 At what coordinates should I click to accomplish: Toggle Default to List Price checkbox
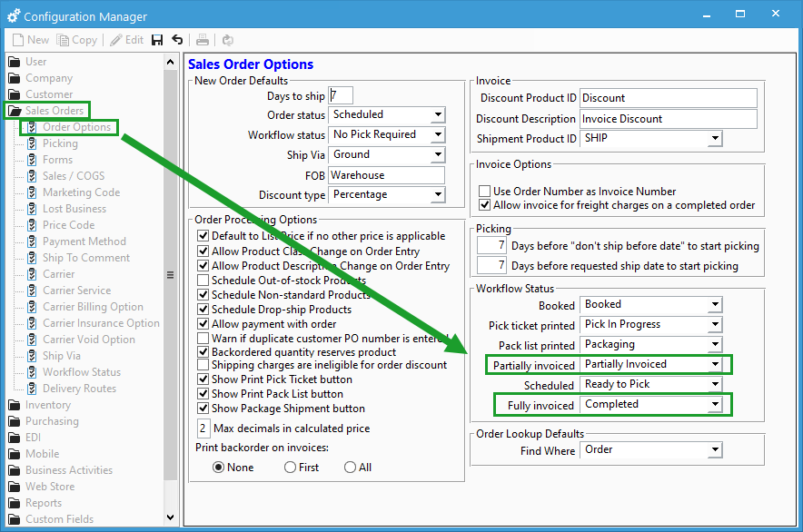click(203, 236)
